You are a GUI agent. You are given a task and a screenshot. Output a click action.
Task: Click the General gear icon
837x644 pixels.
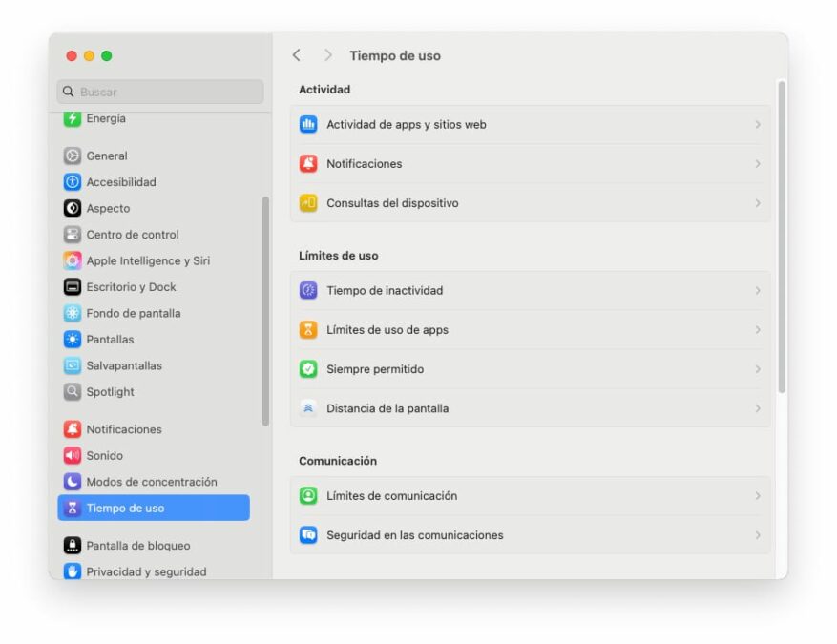[73, 156]
